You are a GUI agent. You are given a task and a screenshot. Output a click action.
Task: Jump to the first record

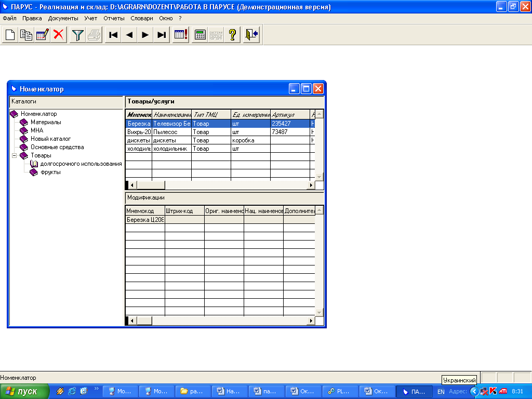pos(113,35)
